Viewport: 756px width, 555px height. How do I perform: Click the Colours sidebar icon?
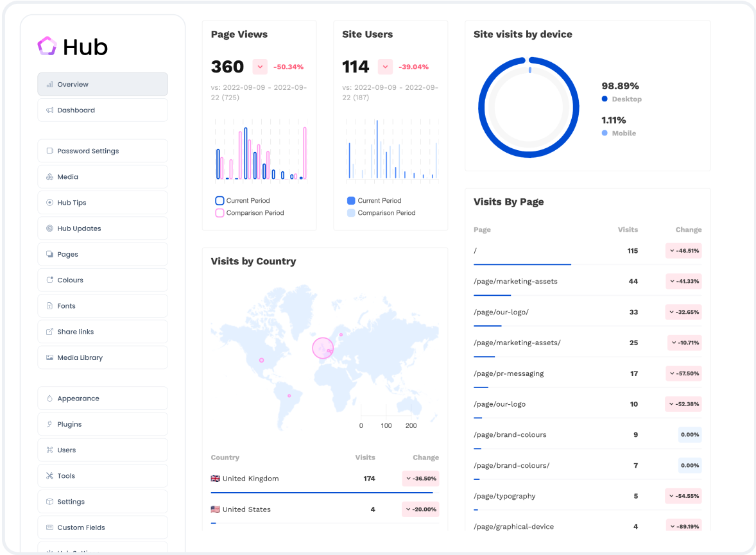[x=49, y=280]
